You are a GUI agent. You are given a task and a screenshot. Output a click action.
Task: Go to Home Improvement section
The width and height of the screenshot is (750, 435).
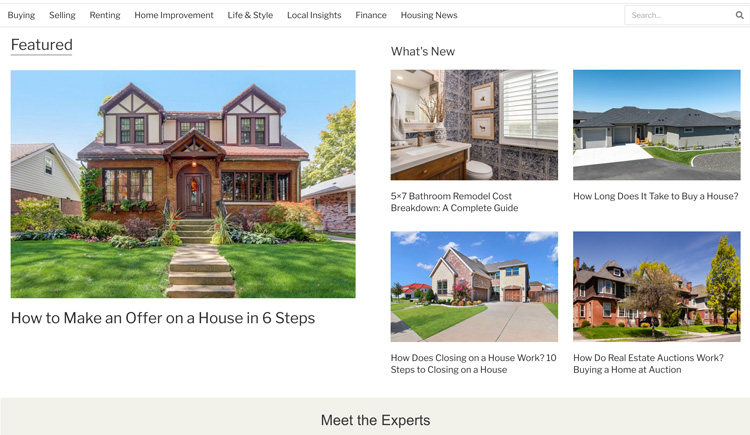[x=174, y=15]
